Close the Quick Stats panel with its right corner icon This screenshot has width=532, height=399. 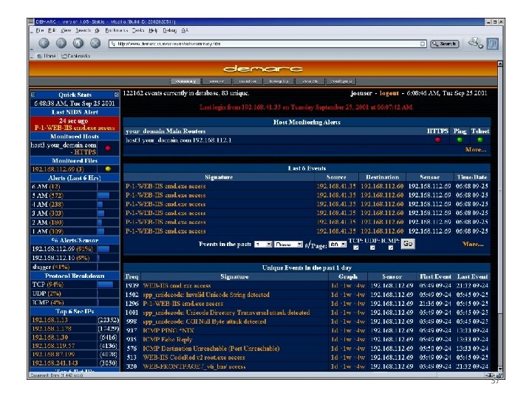point(117,95)
